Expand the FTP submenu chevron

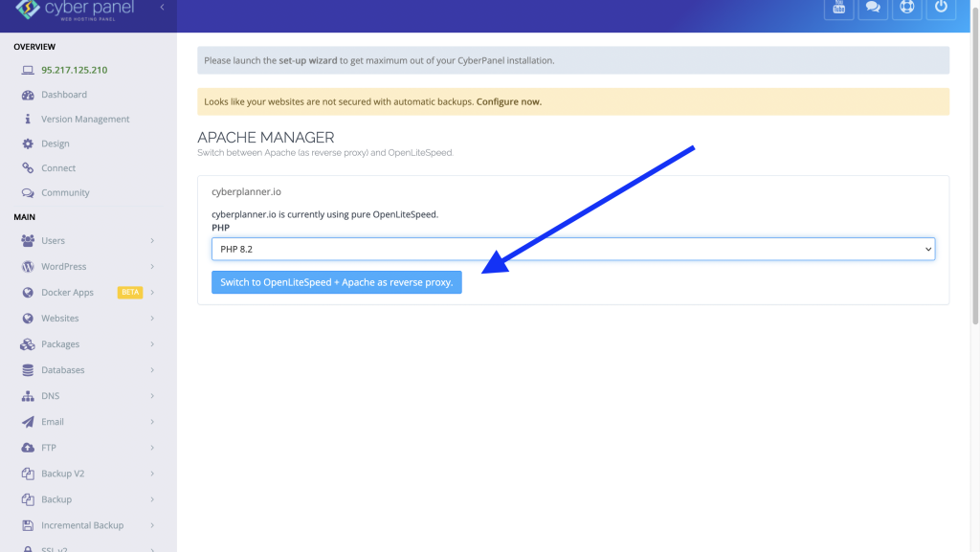[x=152, y=448]
